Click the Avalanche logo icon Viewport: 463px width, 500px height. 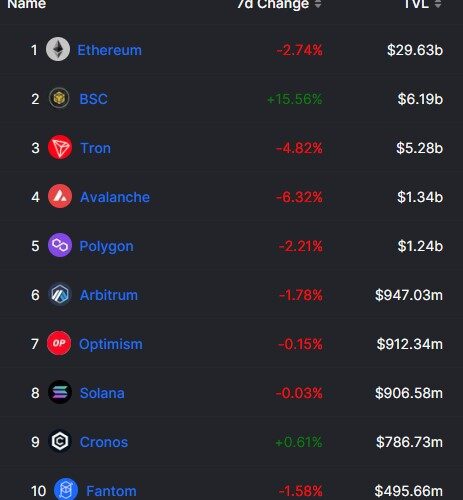(60, 196)
